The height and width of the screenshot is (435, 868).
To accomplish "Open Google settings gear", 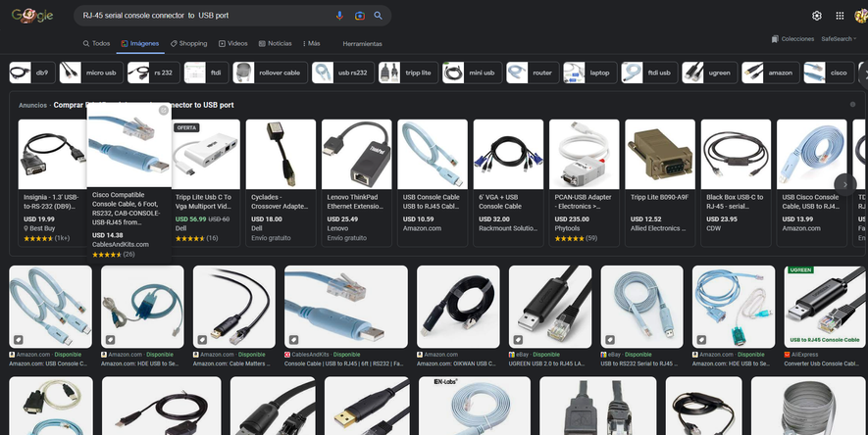I will 817,16.
